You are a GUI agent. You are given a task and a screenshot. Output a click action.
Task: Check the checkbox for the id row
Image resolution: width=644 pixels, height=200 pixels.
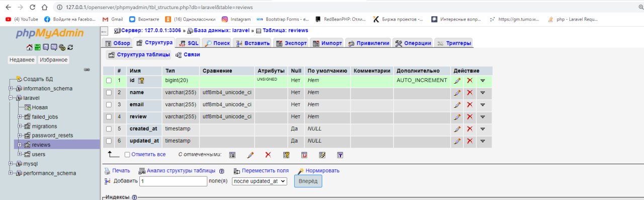click(x=108, y=81)
